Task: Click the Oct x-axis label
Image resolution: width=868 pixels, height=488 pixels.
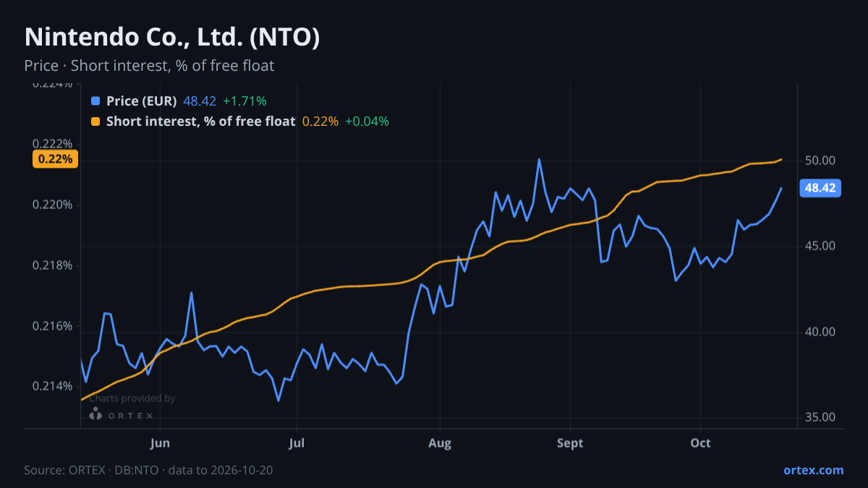Action: point(700,442)
